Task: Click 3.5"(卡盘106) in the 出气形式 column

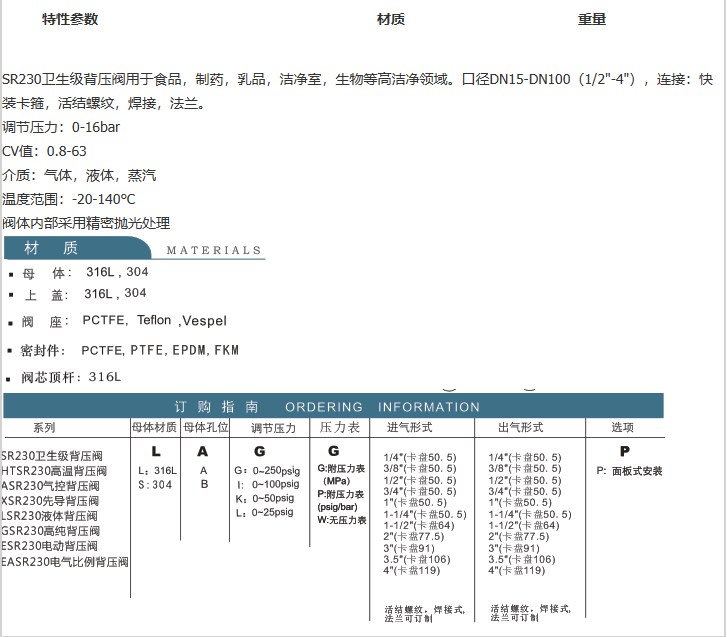Action: coord(522,559)
